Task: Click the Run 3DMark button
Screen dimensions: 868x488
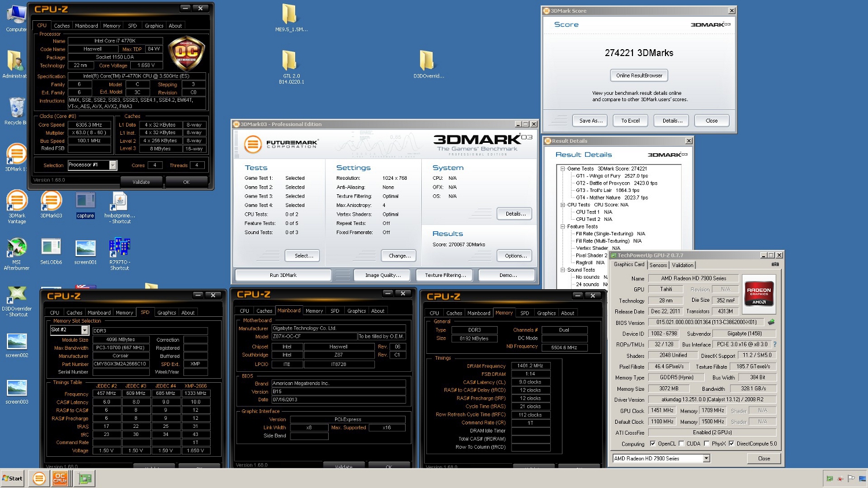Action: (x=284, y=275)
